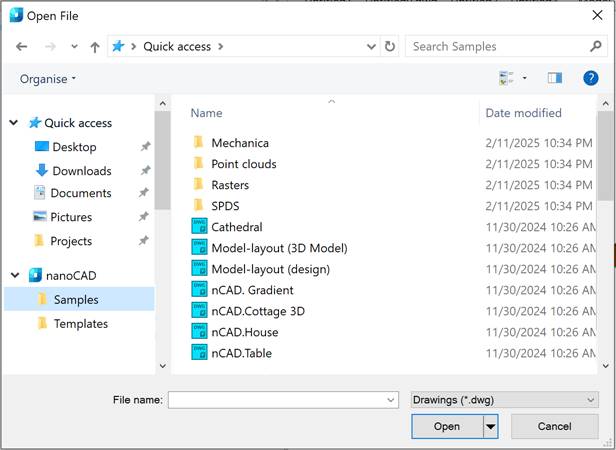Go back using the back arrow

point(22,47)
